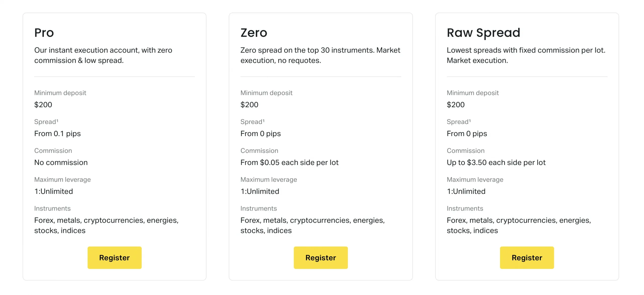Click Spread footnote label in Pro card
This screenshot has width=644, height=295.
[46, 122]
